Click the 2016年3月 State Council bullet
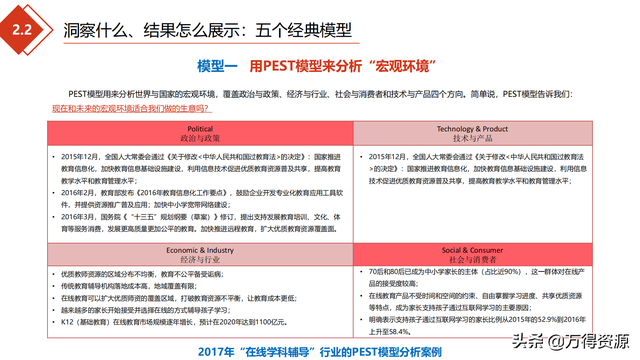640x360 pixels. (198, 223)
